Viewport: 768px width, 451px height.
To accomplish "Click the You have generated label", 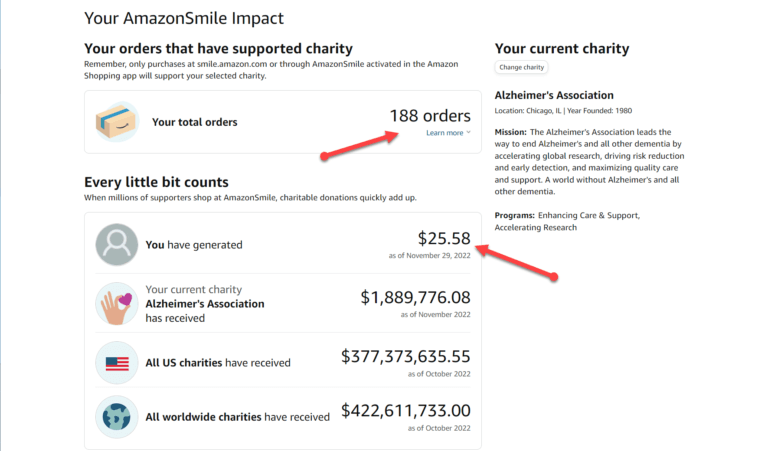I will point(194,245).
